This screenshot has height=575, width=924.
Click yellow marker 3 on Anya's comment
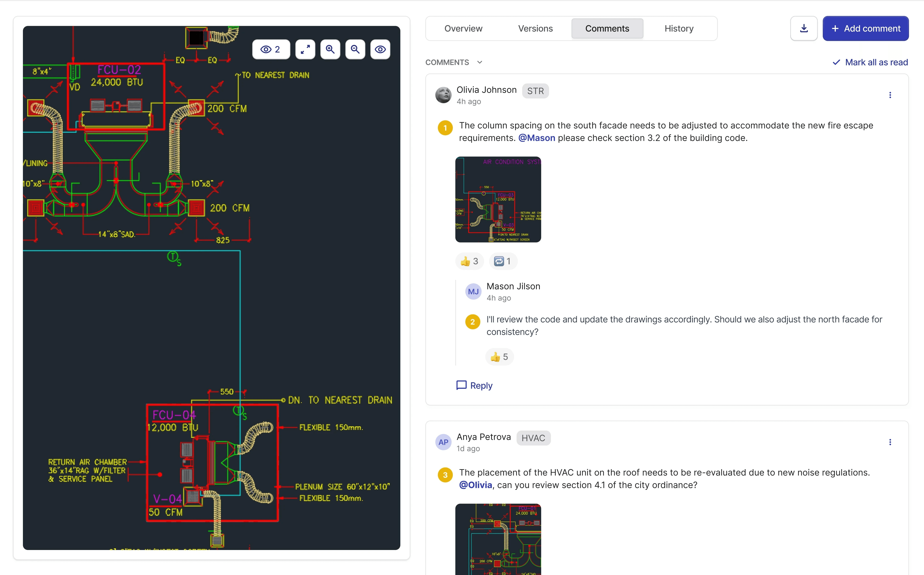tap(445, 475)
